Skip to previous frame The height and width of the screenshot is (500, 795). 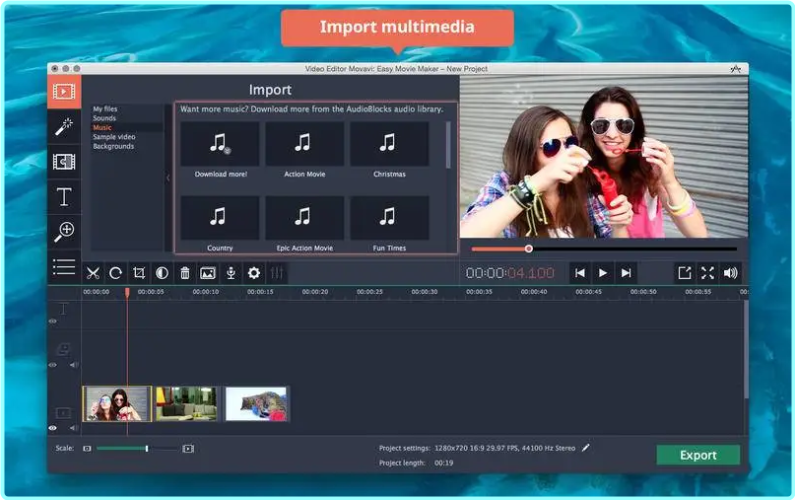pos(580,273)
